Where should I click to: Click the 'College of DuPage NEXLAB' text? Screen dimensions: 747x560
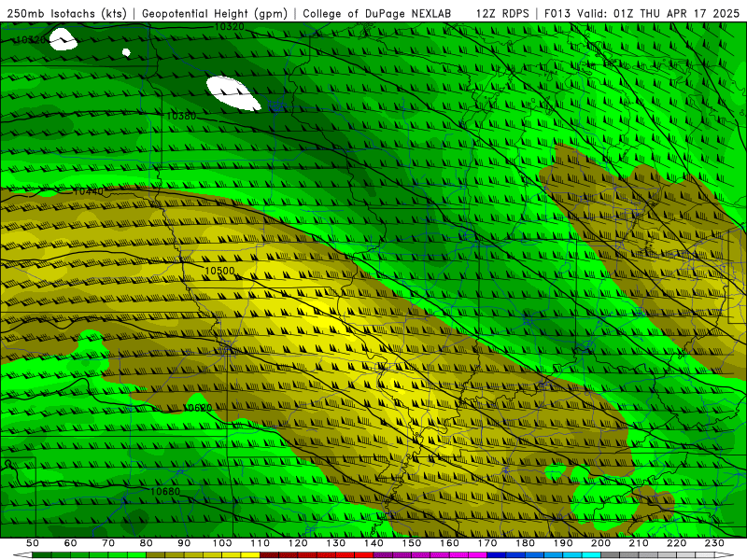[377, 14]
